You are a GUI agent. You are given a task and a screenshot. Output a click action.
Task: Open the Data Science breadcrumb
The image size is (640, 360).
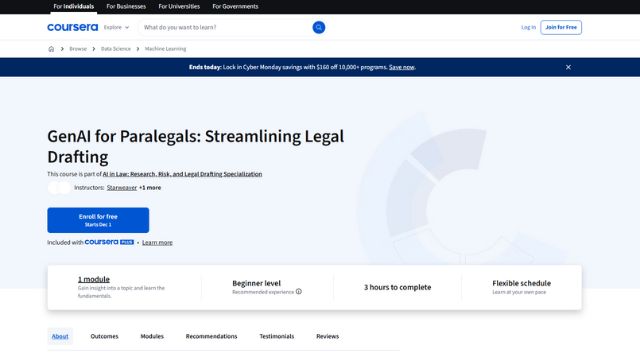116,49
